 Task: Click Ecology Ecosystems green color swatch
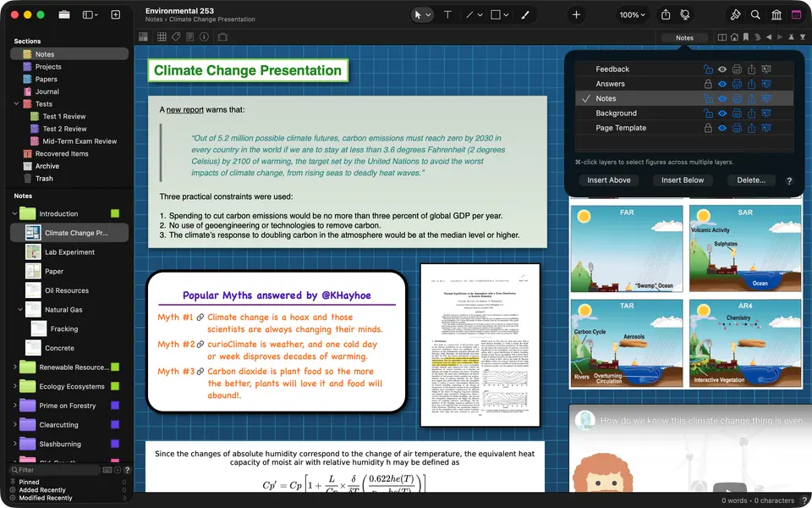[115, 386]
